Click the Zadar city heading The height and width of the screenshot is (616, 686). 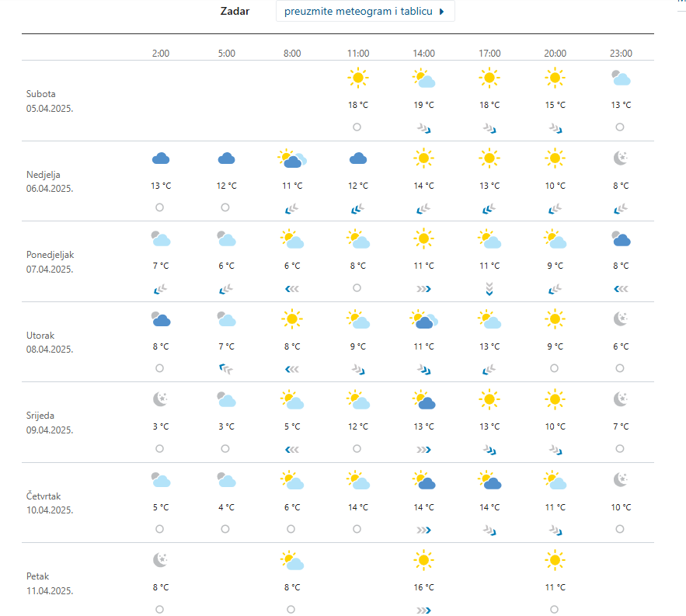coord(235,12)
